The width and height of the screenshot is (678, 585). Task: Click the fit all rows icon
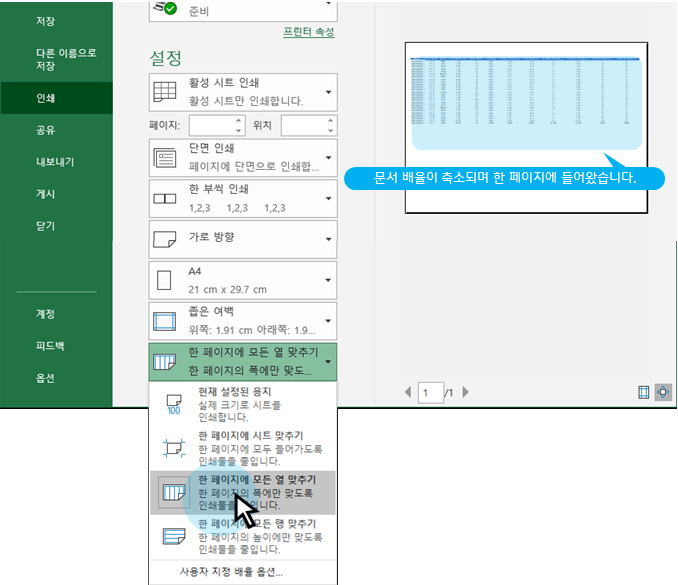coord(174,536)
